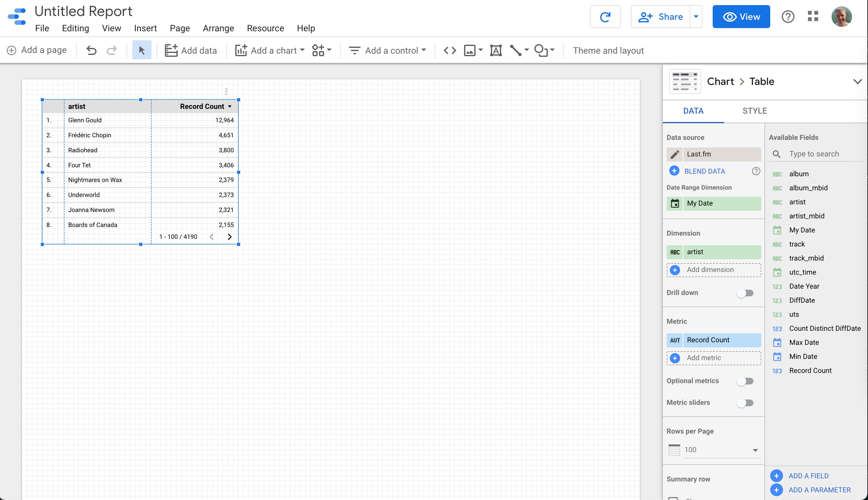
Task: Edit the Last.fm data source pencil icon
Action: (x=675, y=155)
